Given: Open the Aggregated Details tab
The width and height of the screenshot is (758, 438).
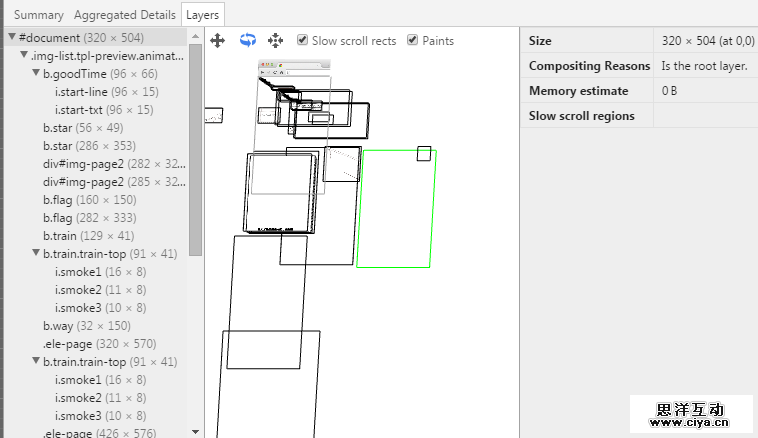Looking at the screenshot, I should coord(124,15).
